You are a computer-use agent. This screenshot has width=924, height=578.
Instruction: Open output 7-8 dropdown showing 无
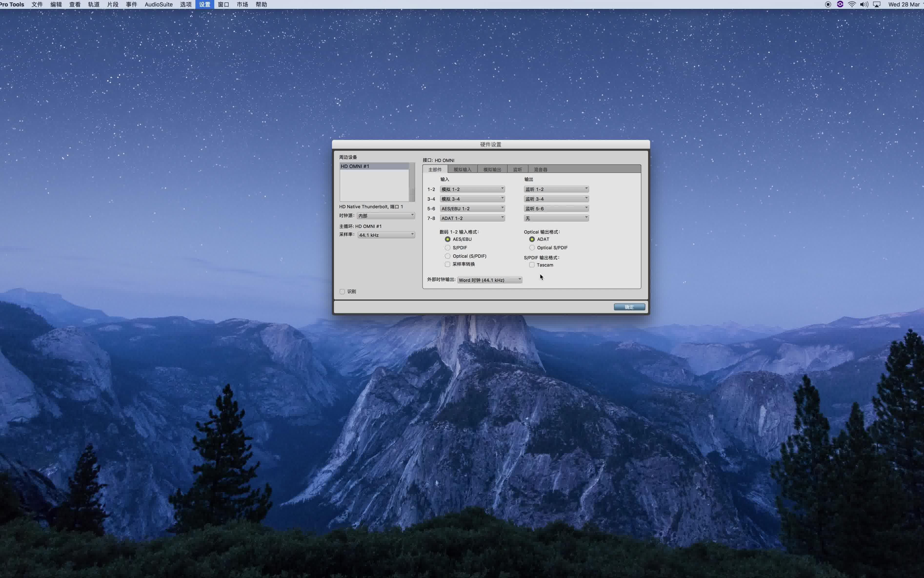pyautogui.click(x=556, y=218)
